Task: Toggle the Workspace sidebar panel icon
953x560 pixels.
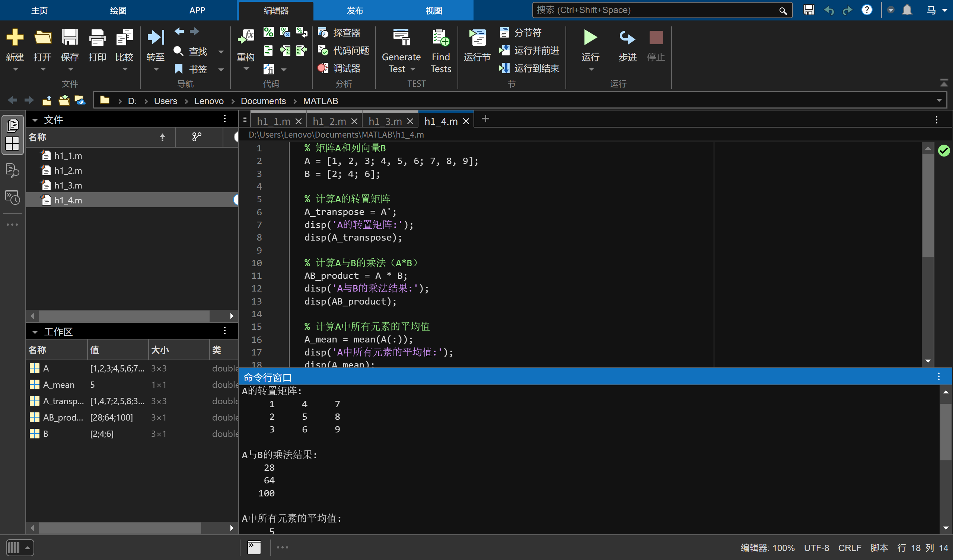Action: [x=13, y=144]
